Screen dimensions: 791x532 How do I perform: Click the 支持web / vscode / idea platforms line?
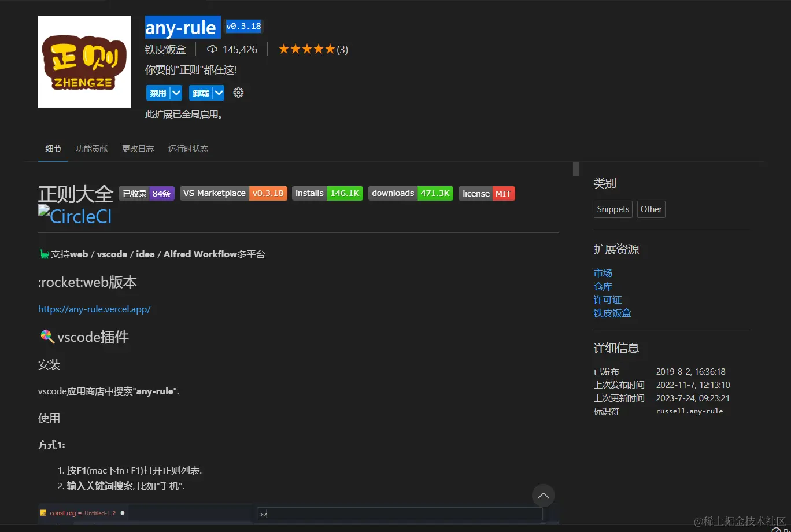pyautogui.click(x=152, y=254)
